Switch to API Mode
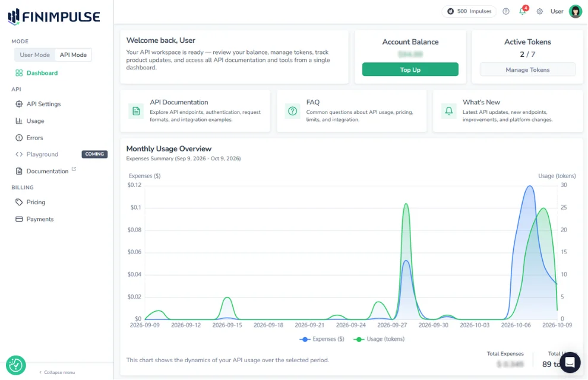 coord(73,55)
